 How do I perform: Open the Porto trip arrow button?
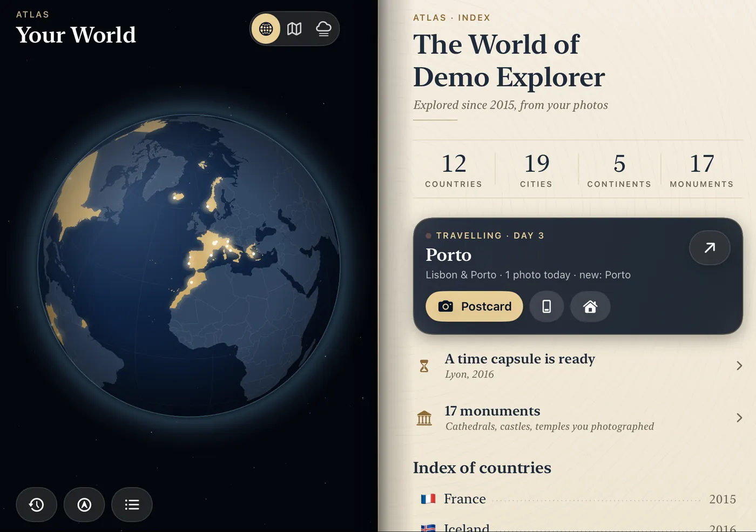[710, 247]
